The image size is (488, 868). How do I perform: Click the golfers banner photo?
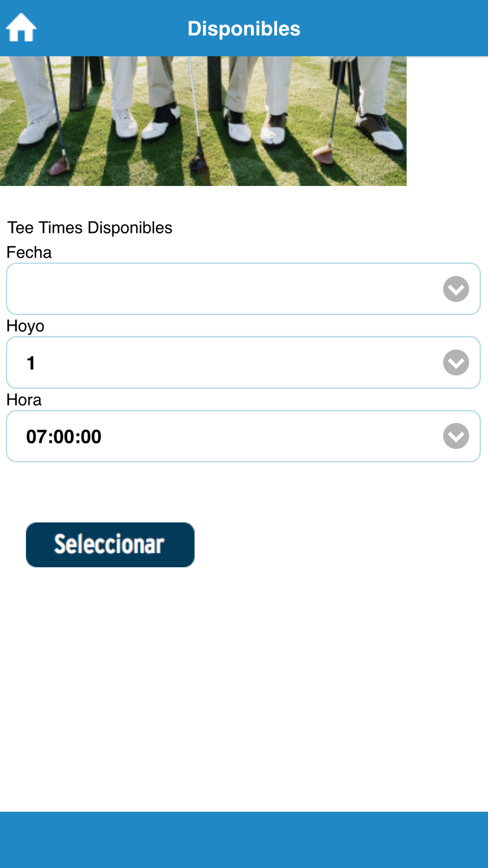[203, 121]
